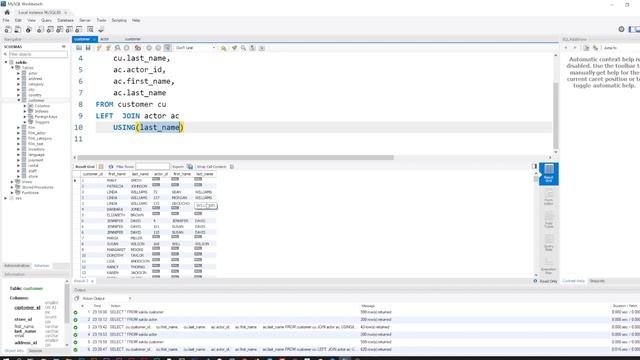
Task: Switch to the Administration tab in Navigator
Action: 17,266
